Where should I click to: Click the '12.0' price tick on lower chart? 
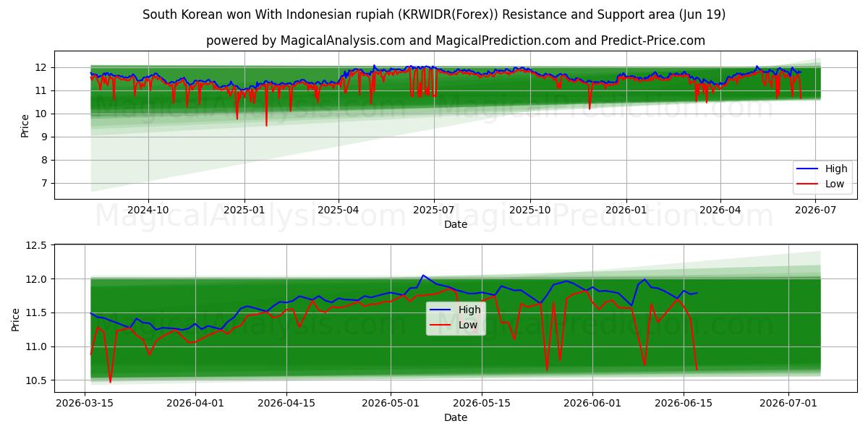pyautogui.click(x=36, y=279)
